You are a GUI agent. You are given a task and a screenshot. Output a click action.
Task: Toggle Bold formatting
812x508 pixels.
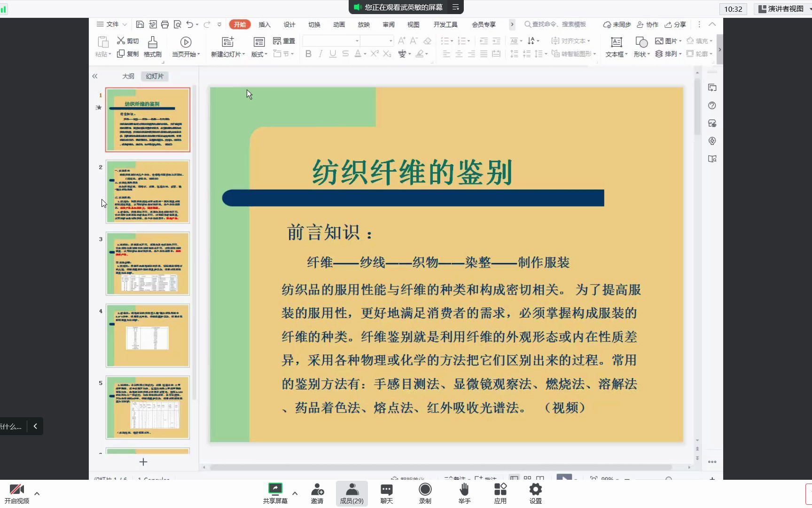tap(308, 54)
